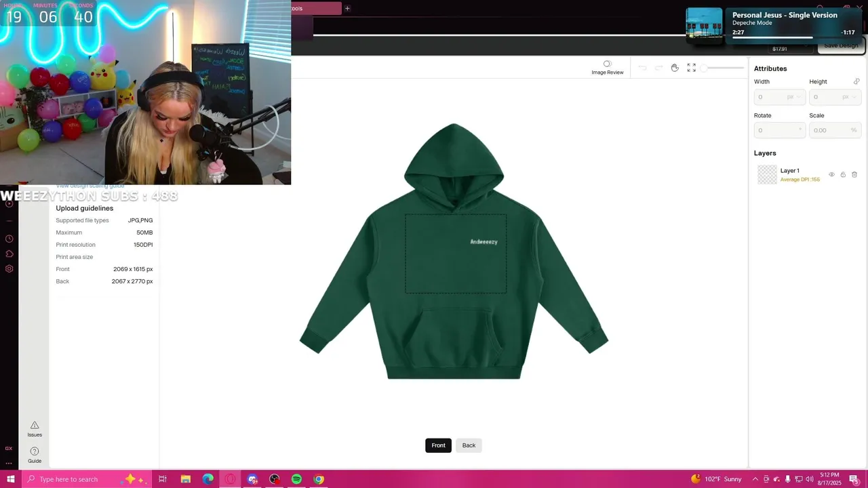
Task: Click the Windows Start button
Action: (x=10, y=479)
